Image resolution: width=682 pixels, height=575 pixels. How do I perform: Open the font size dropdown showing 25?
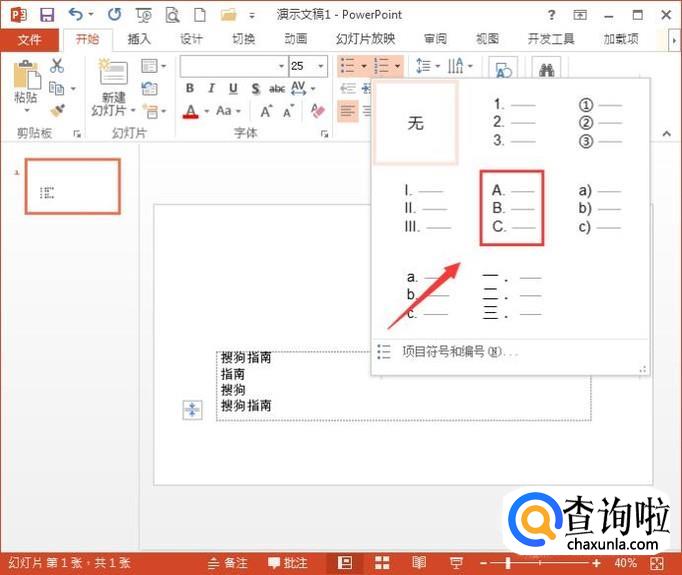pyautogui.click(x=320, y=66)
